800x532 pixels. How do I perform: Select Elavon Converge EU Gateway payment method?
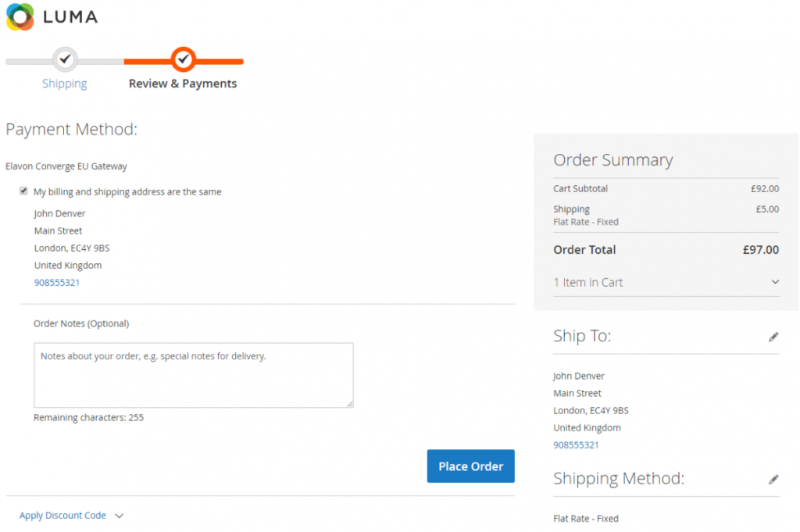[x=66, y=166]
